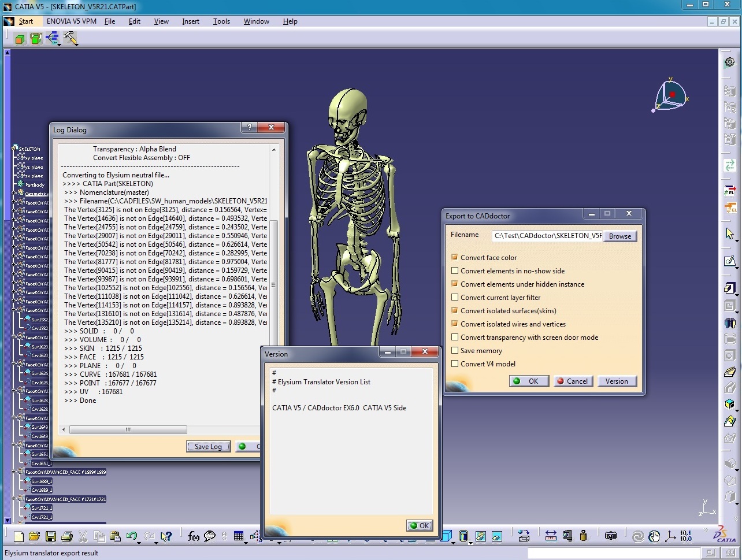
Task: Open the File menu
Action: (x=110, y=21)
